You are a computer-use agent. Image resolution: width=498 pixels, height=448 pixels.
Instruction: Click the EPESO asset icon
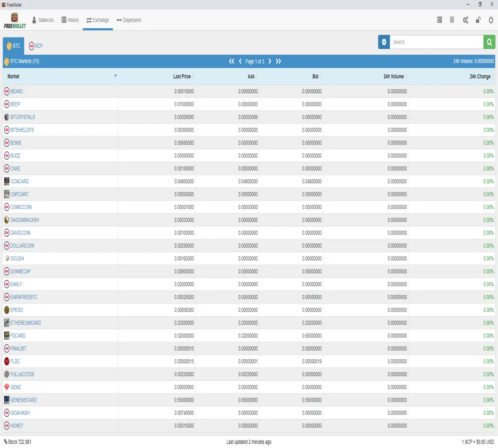7,310
